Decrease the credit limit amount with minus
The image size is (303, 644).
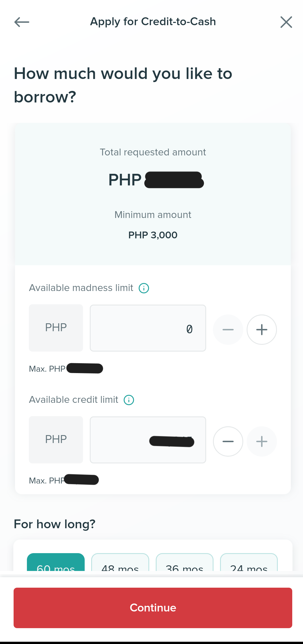point(228,441)
